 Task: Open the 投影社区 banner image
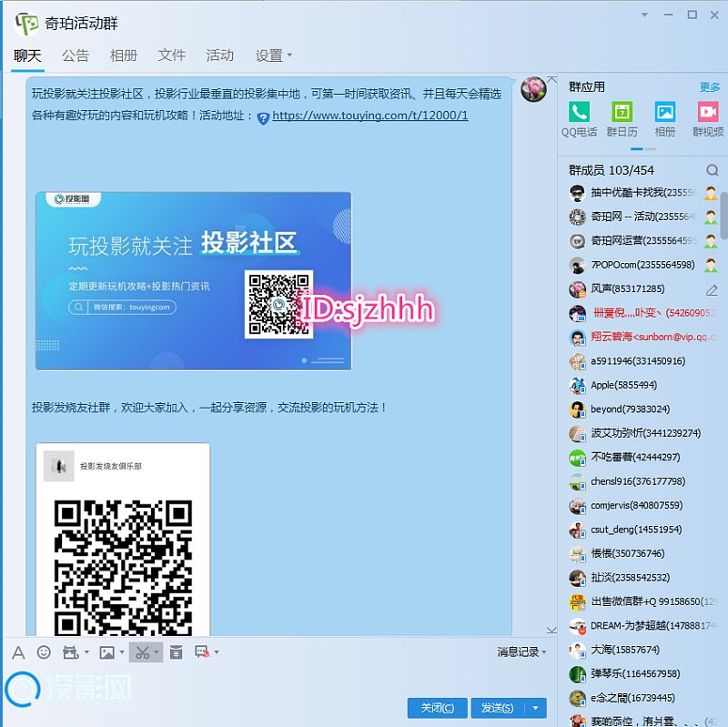193,281
